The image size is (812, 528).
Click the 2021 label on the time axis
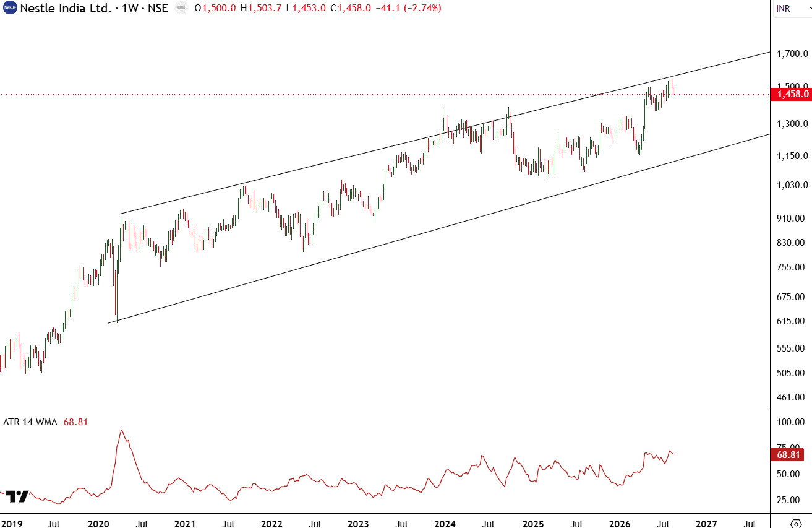[x=186, y=524]
